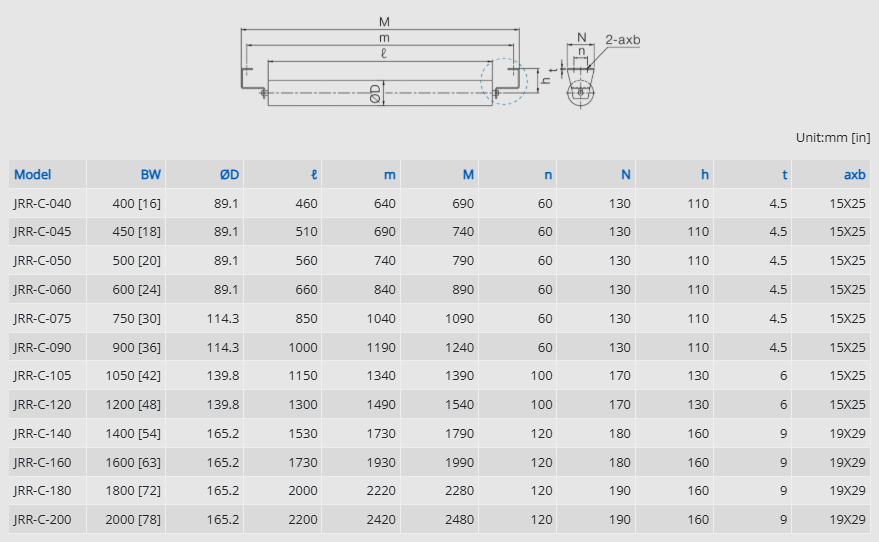Click the JRR-C-075 model name

(43, 319)
